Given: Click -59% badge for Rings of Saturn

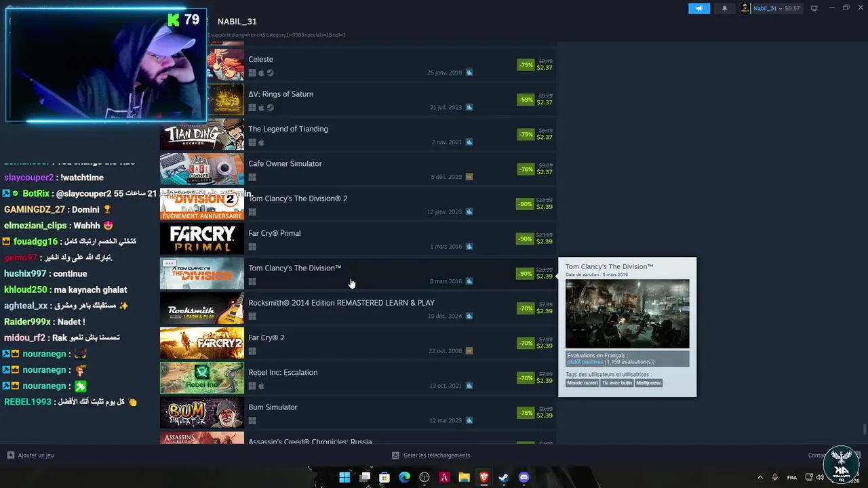Looking at the screenshot, I should [x=526, y=100].
